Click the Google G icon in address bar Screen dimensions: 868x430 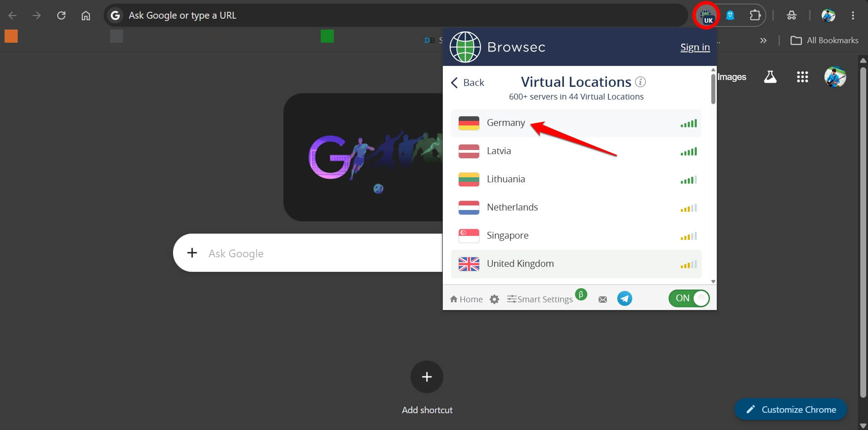[x=115, y=15]
